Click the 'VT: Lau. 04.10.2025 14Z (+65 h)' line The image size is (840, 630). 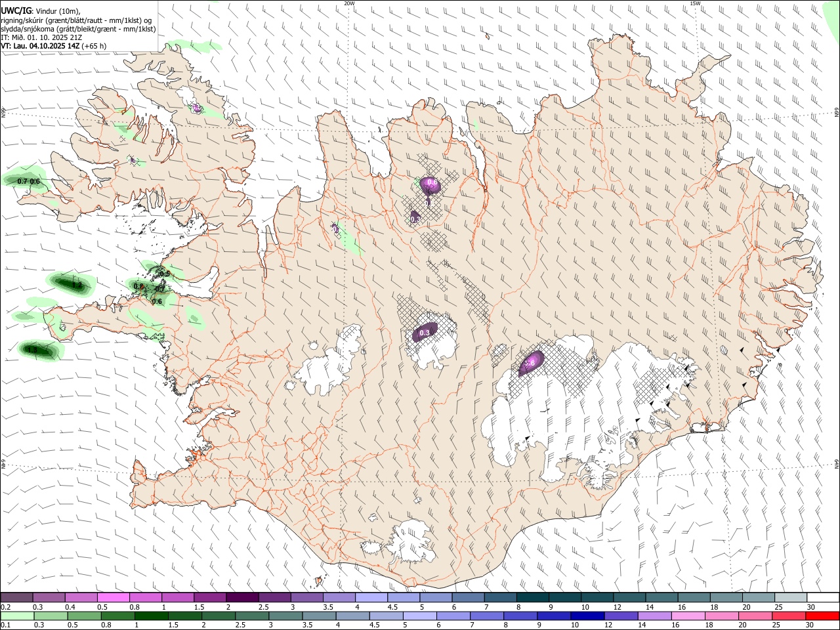point(54,47)
